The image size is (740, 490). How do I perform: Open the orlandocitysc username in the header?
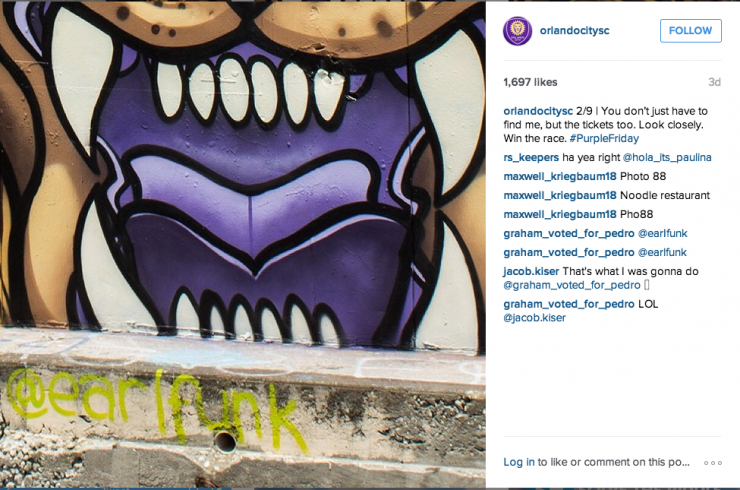point(574,30)
